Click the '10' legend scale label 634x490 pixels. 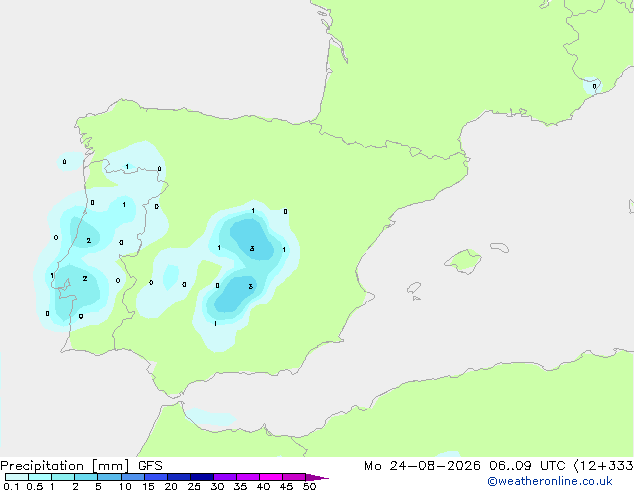(x=125, y=486)
